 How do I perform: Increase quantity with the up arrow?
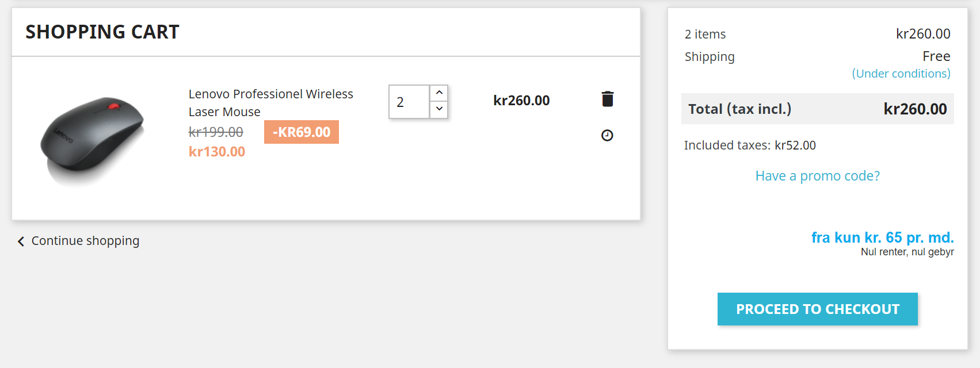pyautogui.click(x=439, y=93)
